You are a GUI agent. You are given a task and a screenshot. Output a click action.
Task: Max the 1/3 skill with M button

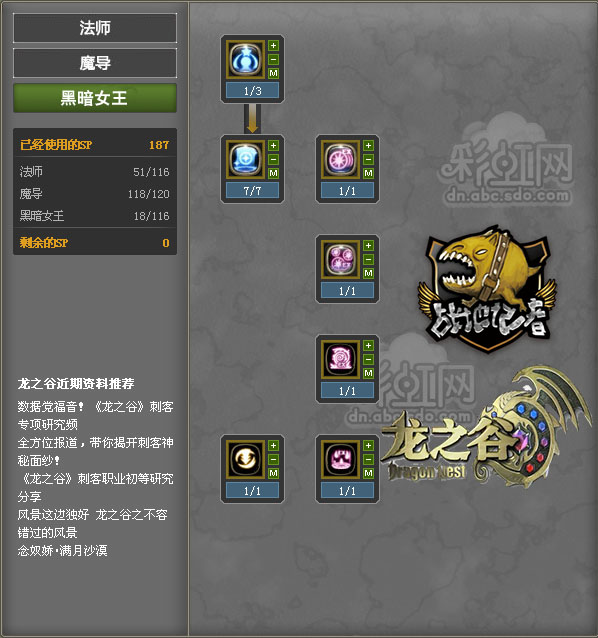[273, 73]
